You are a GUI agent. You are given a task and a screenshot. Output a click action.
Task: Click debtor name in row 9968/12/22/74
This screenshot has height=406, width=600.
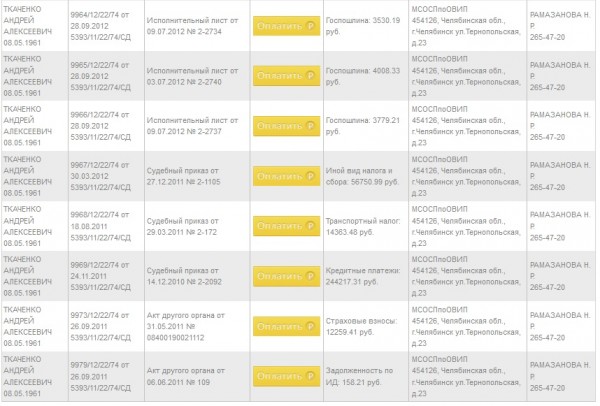tap(28, 226)
